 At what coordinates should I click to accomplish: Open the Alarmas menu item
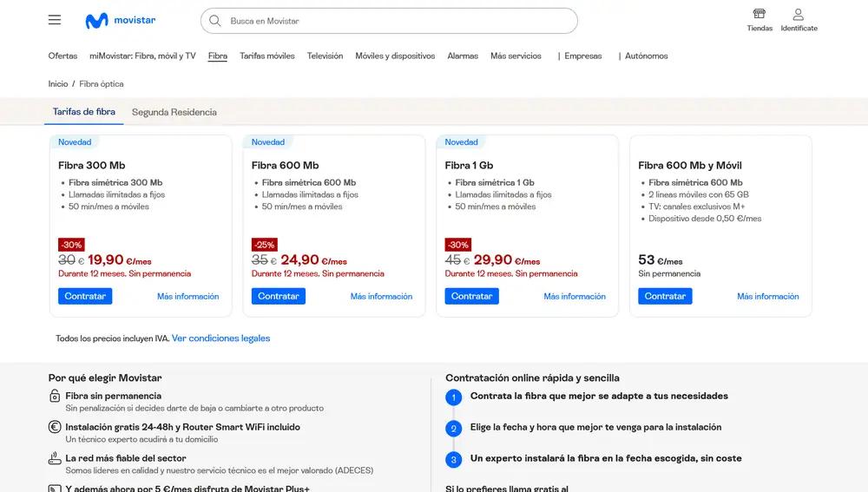point(463,56)
